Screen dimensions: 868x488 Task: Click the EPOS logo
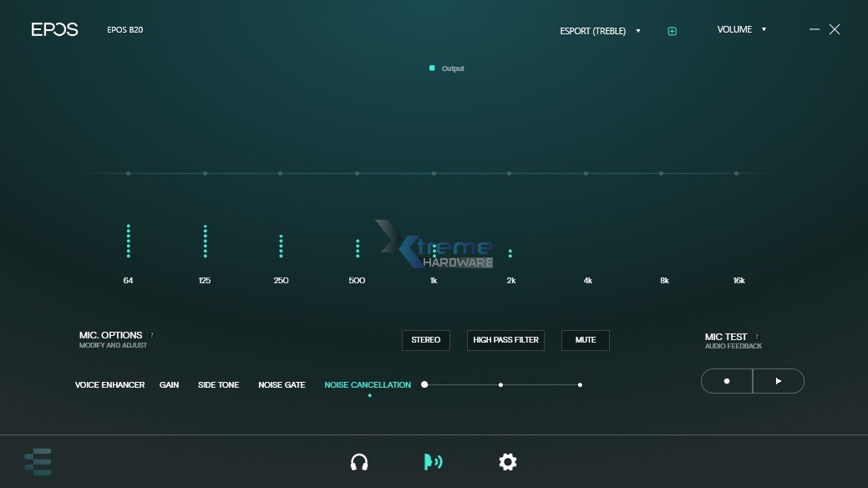click(x=54, y=29)
